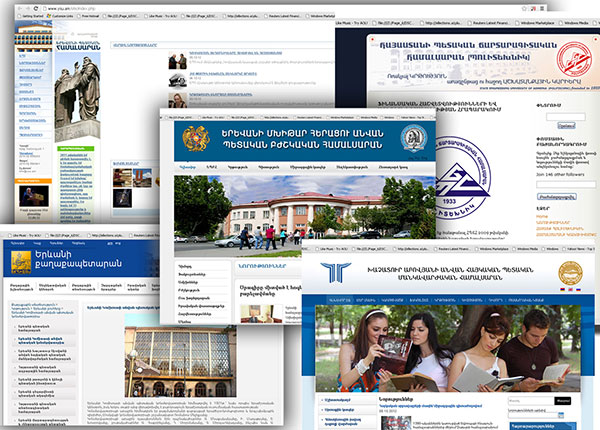Open the woman portrait news thumbnail on the YSU page
This screenshot has width=600, height=430.
point(178,100)
